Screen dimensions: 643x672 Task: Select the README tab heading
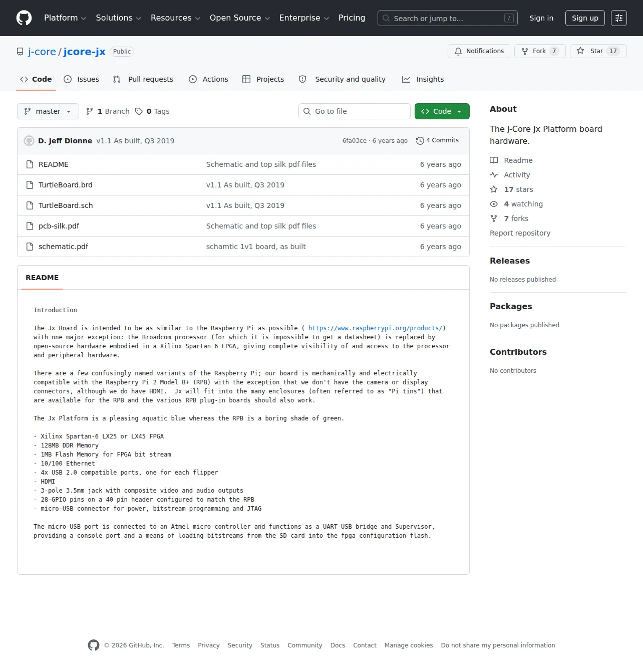[42, 278]
